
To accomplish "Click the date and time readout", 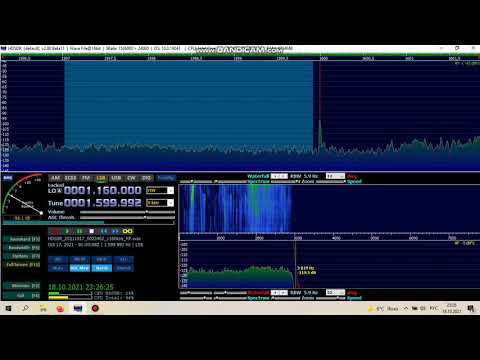I will click(x=81, y=287).
